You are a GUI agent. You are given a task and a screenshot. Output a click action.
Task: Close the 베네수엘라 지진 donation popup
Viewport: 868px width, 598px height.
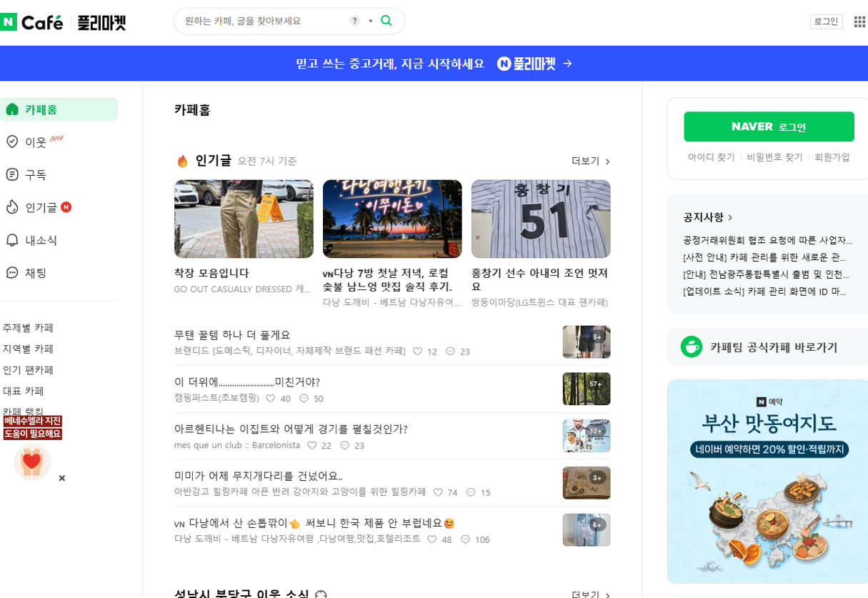(x=62, y=478)
